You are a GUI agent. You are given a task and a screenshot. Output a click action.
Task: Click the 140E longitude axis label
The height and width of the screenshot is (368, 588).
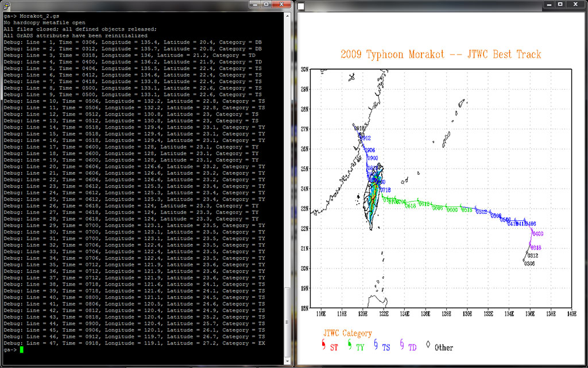click(572, 313)
